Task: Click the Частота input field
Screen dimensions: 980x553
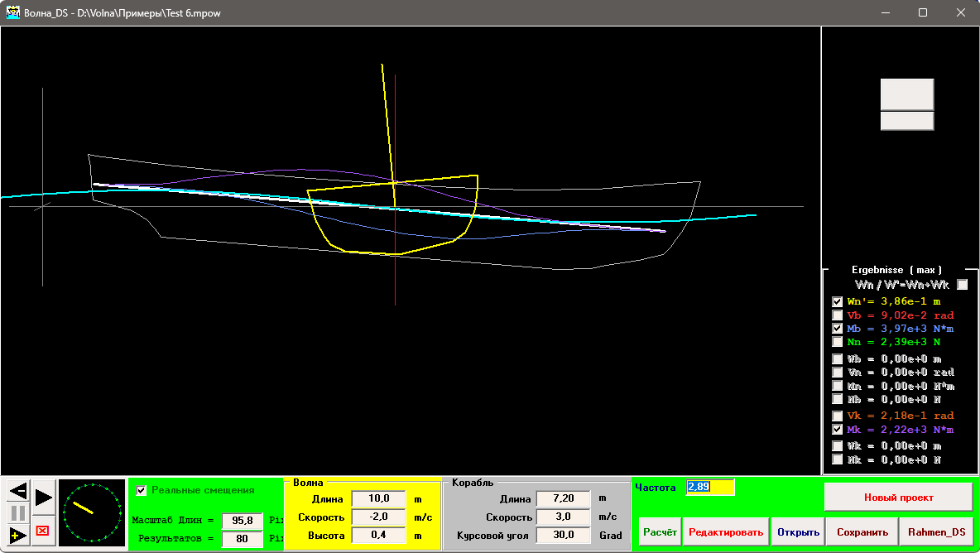Action: (x=709, y=487)
